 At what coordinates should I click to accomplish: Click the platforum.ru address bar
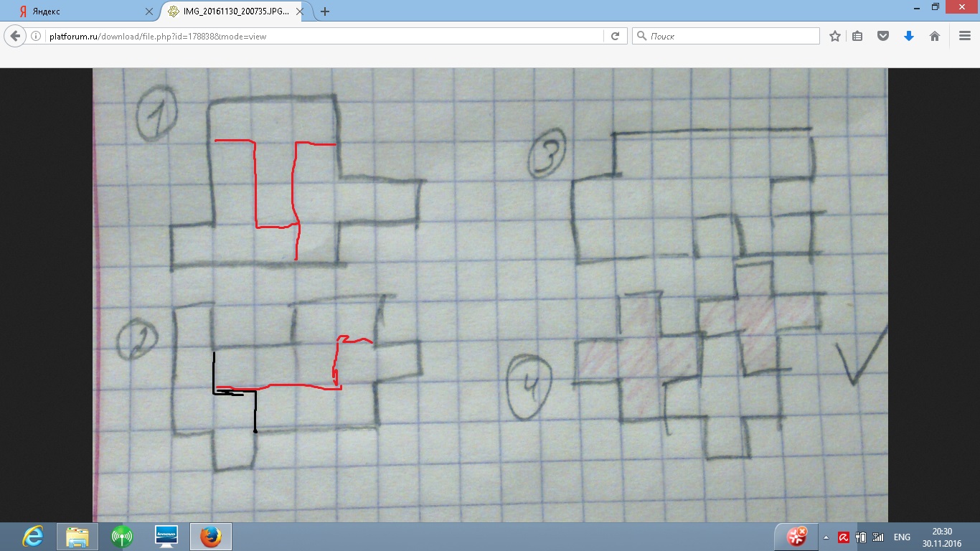point(323,36)
